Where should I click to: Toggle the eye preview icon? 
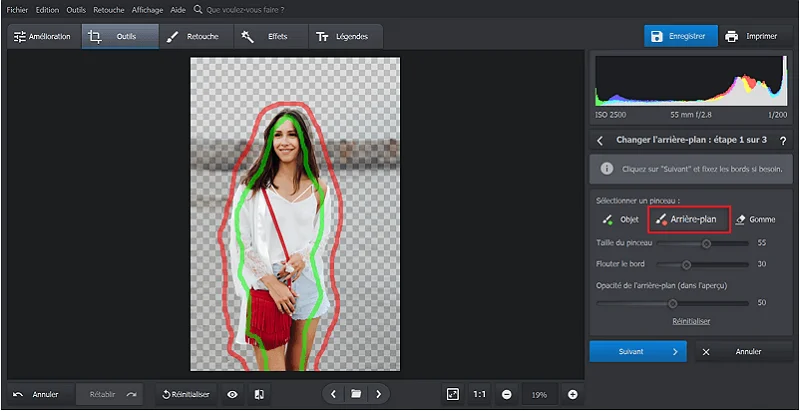click(x=232, y=395)
